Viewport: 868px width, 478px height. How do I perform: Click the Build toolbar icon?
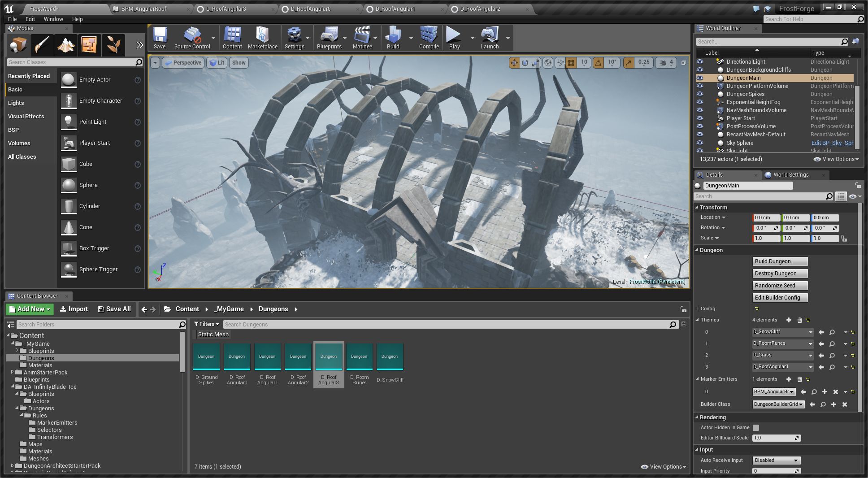coord(393,38)
